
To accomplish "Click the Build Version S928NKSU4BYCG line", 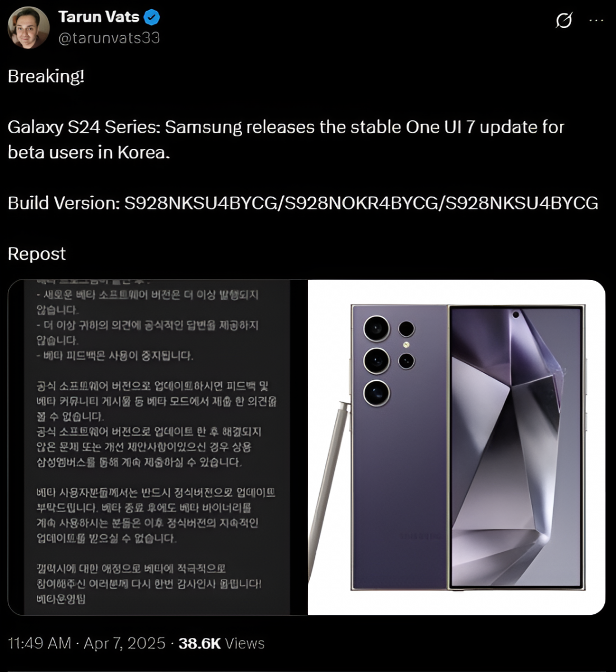I will (x=303, y=203).
